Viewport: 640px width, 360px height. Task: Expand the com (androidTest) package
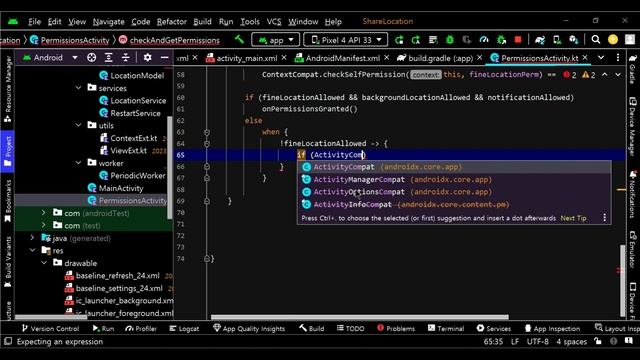pos(44,213)
